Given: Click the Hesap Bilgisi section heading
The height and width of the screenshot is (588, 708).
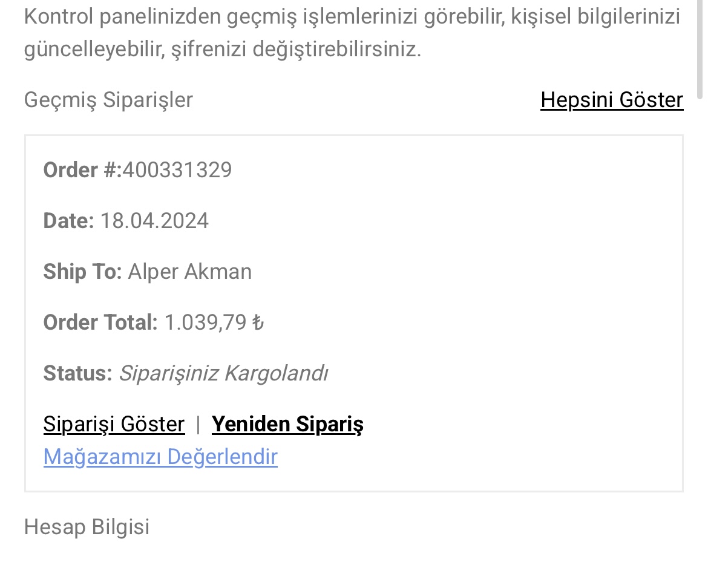Looking at the screenshot, I should click(x=87, y=527).
